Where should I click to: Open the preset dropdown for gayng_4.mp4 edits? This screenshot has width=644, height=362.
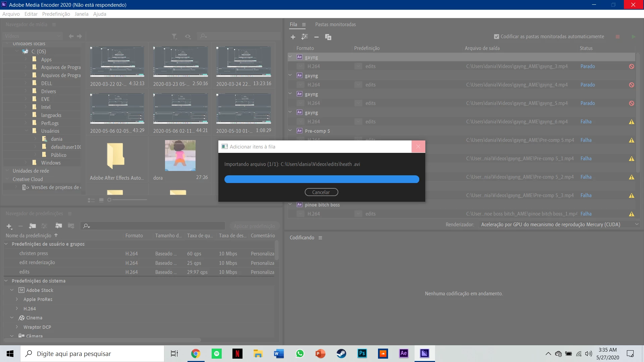[x=358, y=85]
